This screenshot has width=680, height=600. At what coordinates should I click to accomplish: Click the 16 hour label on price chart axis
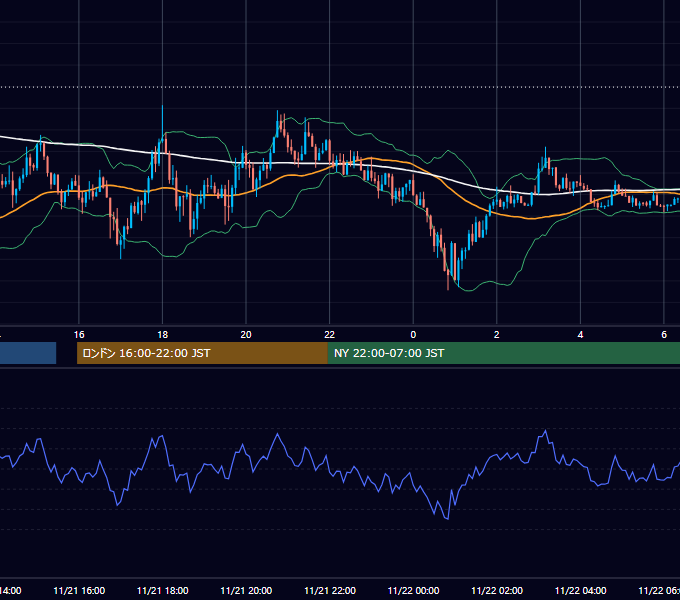coord(79,335)
